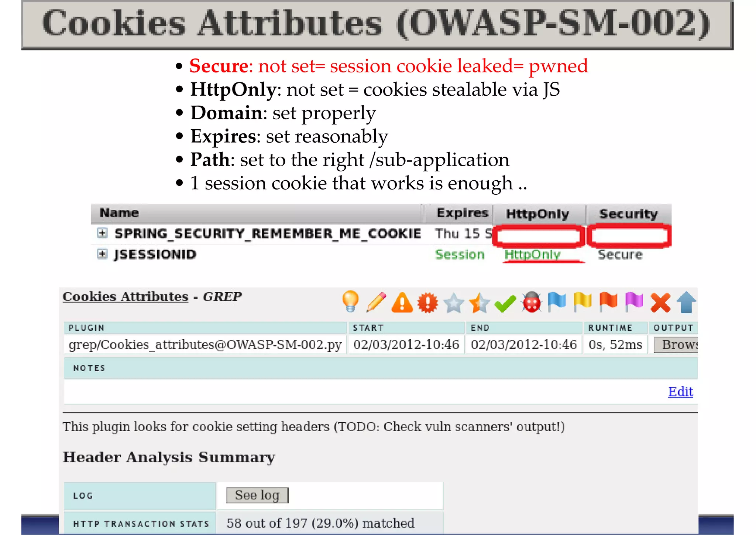
Task: Click the orange warning triangle icon
Action: (x=402, y=303)
